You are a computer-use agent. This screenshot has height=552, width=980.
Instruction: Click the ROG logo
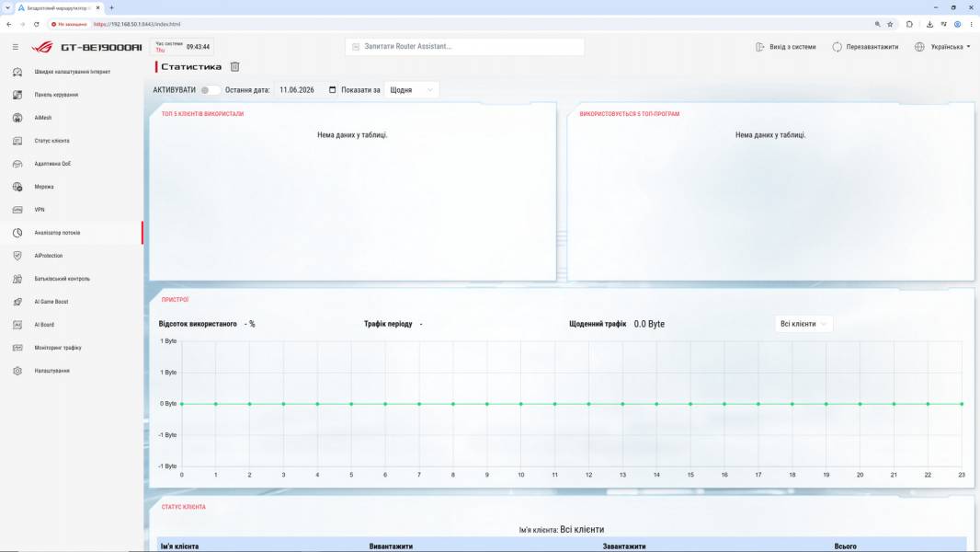pyautogui.click(x=43, y=47)
